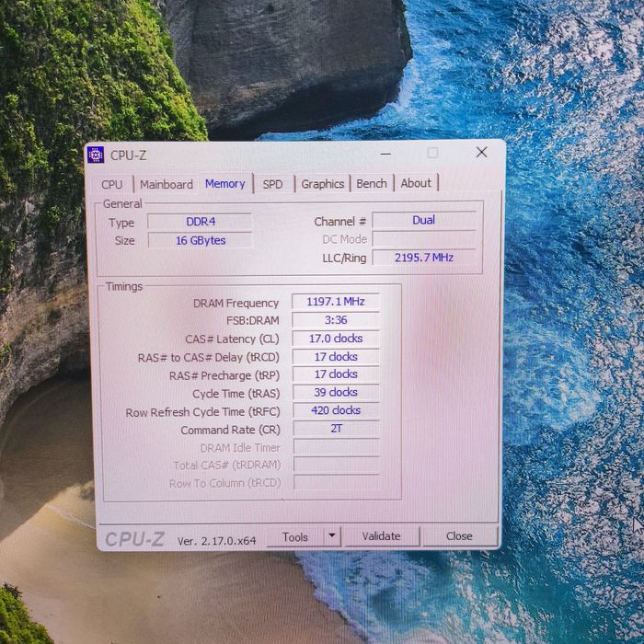Click the 420 clocks tRFC value
644x644 pixels.
(x=336, y=410)
